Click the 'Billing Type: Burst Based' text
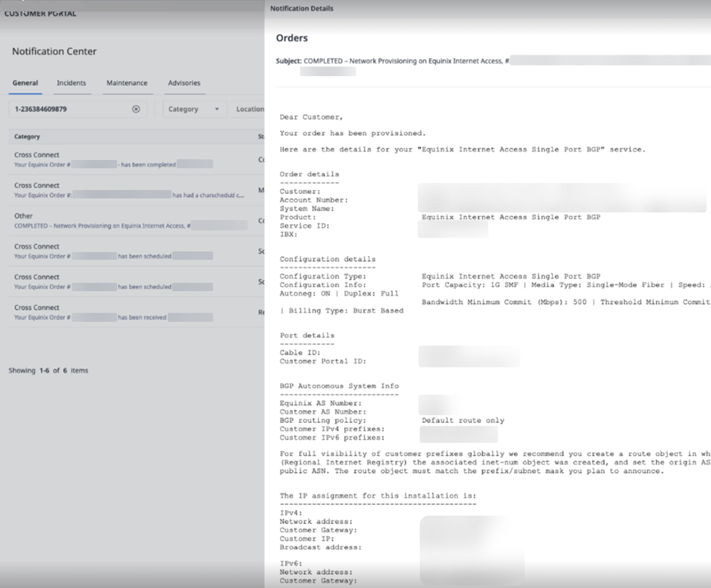The image size is (711, 588). pyautogui.click(x=346, y=311)
